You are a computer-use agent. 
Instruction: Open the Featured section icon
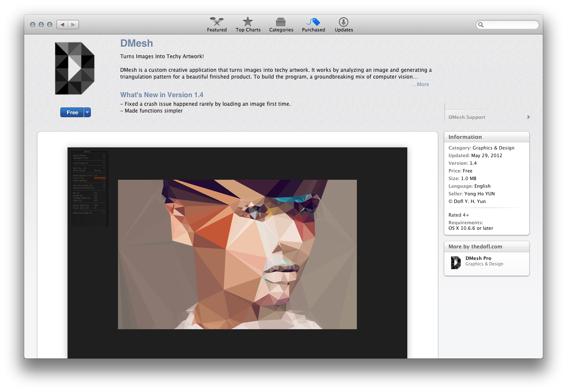coord(217,22)
